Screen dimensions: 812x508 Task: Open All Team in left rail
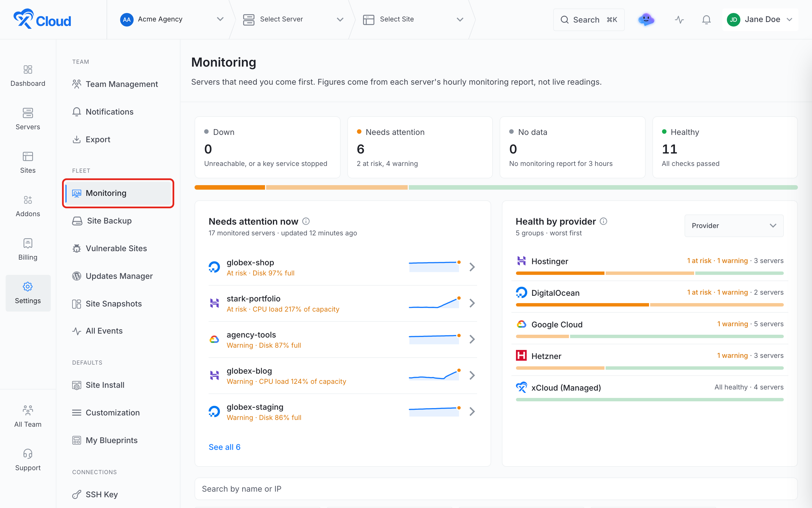tap(28, 417)
